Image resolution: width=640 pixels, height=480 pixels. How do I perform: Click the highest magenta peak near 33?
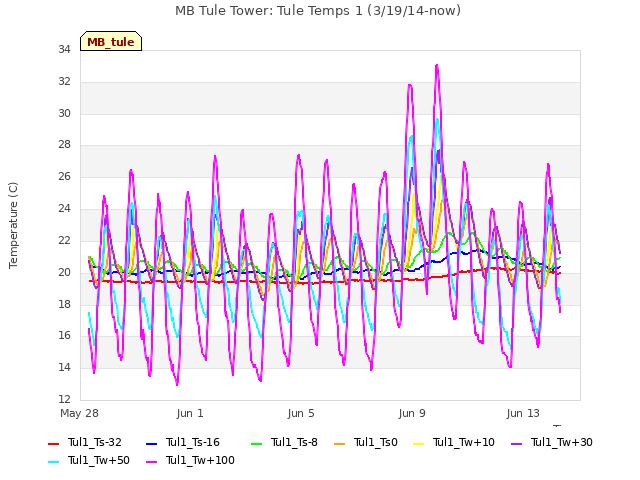[x=437, y=65]
